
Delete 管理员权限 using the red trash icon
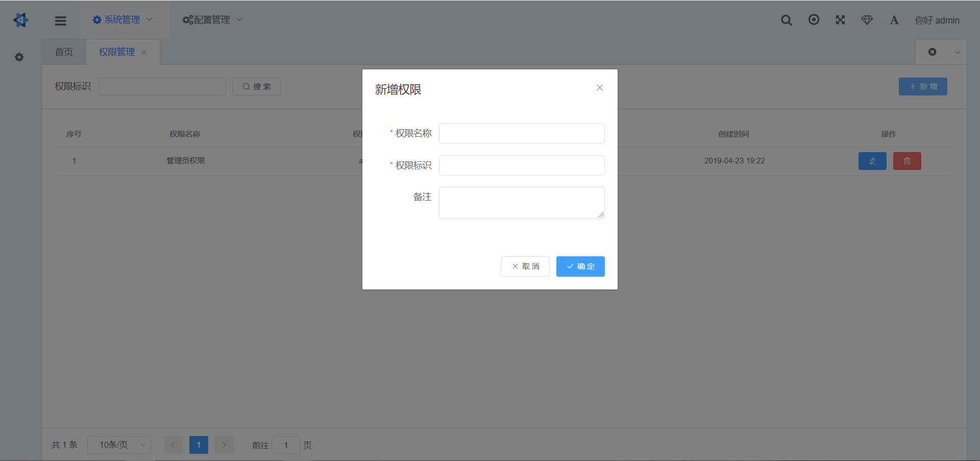point(907,161)
